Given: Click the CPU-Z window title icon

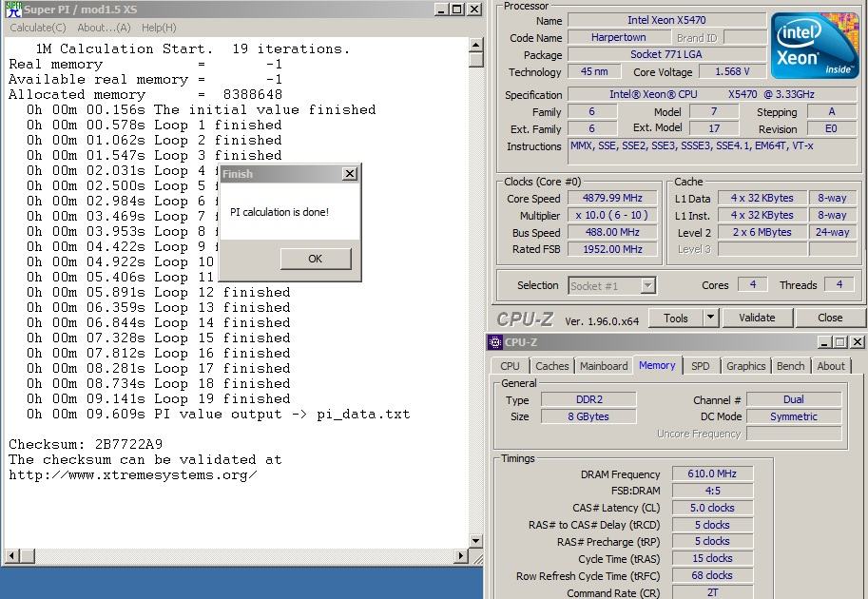Looking at the screenshot, I should coord(495,342).
